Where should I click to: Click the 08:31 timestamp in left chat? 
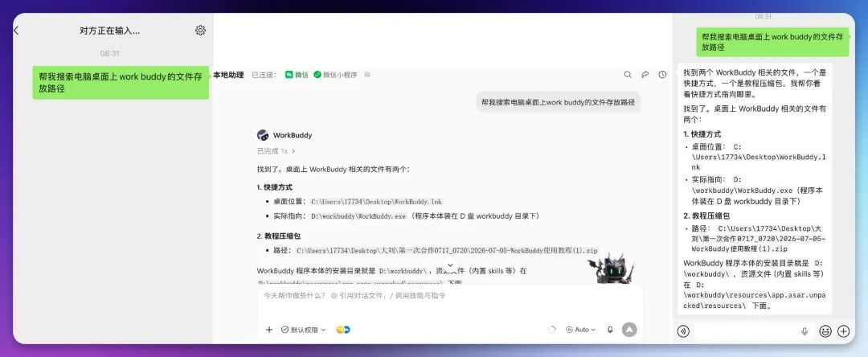pos(109,54)
